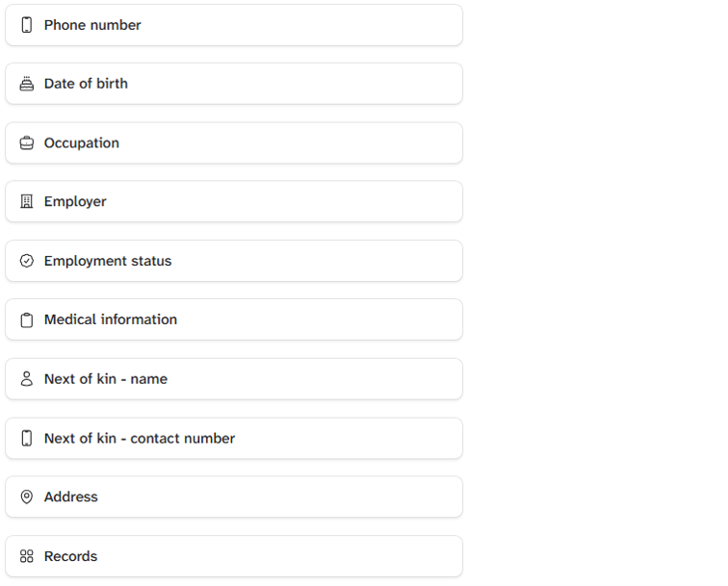The height and width of the screenshot is (586, 728).
Task: Select the Employer field label
Action: pyautogui.click(x=75, y=201)
